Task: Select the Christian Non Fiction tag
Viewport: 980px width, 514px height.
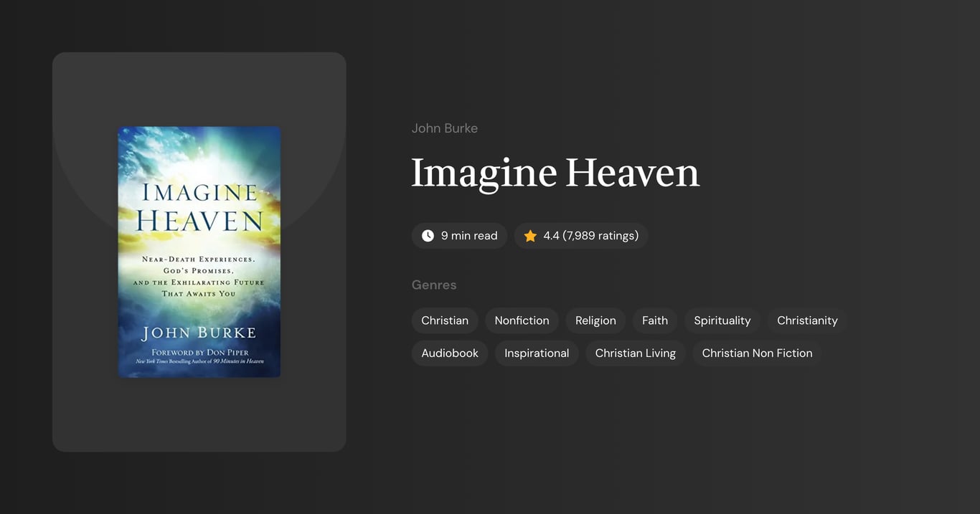Action: pos(757,353)
